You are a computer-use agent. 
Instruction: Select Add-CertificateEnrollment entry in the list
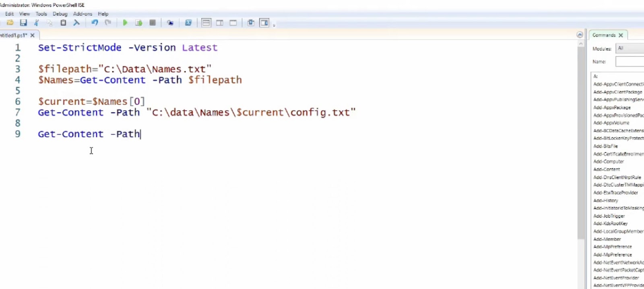coord(618,154)
